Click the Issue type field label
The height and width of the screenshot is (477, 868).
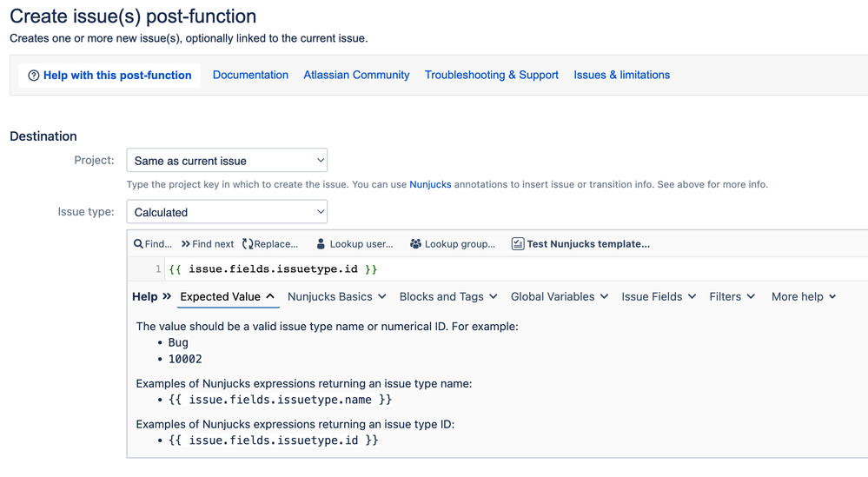tap(86, 211)
